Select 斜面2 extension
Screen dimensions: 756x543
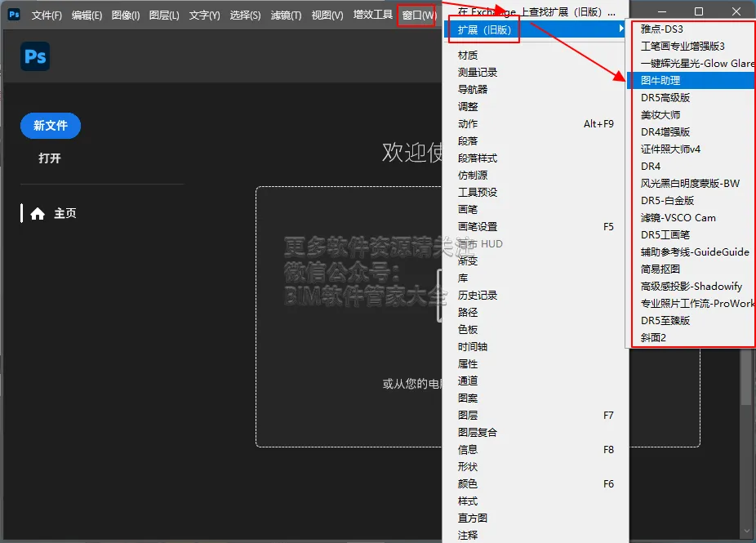point(692,338)
